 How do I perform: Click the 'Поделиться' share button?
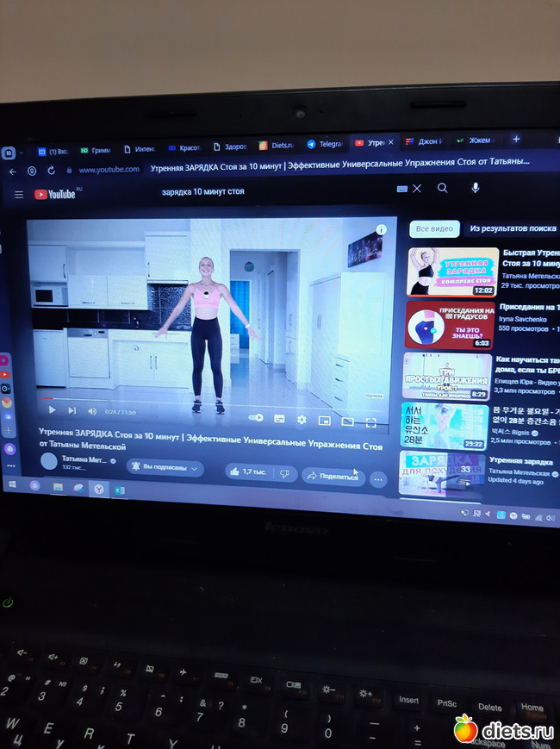click(333, 475)
